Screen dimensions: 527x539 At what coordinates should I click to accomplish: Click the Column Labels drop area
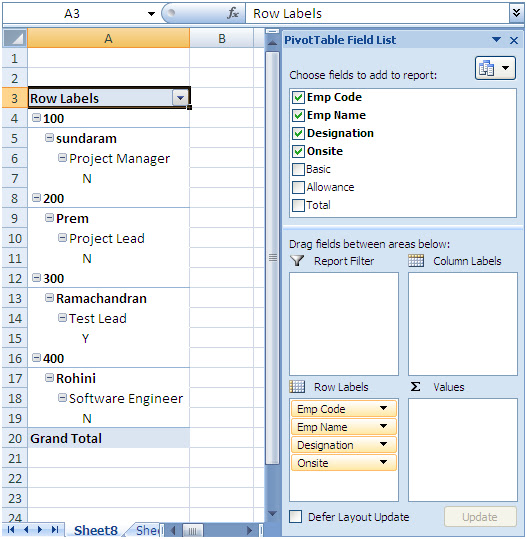tap(463, 324)
